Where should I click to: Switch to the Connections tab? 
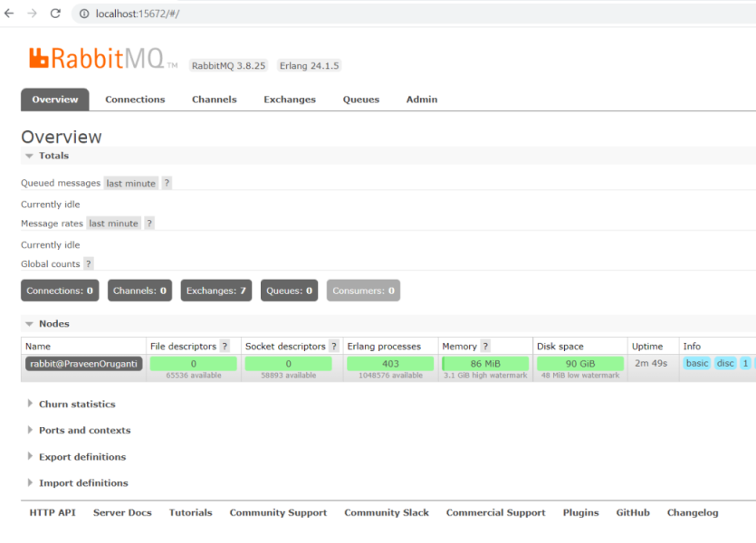tap(135, 100)
